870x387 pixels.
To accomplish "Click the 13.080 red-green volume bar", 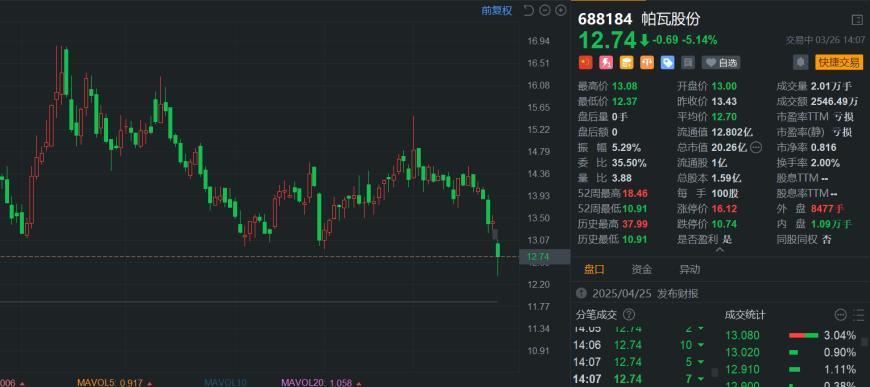I will pyautogui.click(x=803, y=335).
